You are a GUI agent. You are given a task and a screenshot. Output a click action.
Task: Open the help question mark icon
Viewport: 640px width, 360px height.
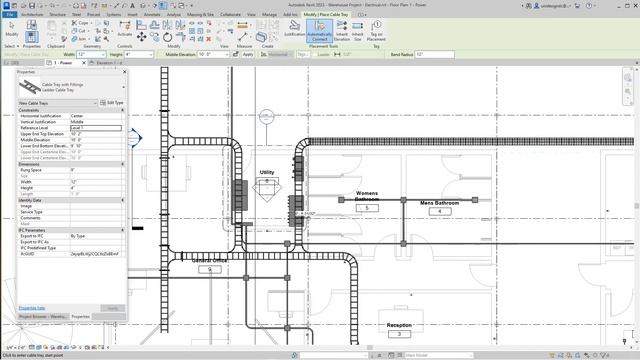[589, 6]
